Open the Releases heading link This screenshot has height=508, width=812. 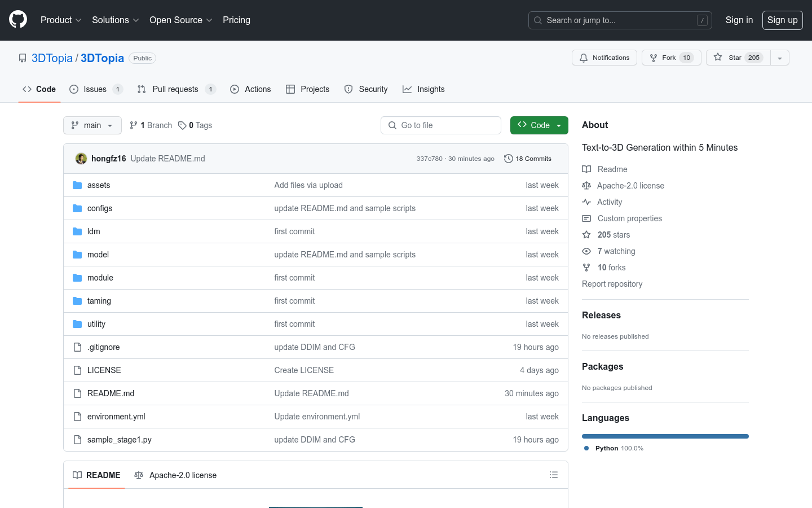click(x=601, y=315)
